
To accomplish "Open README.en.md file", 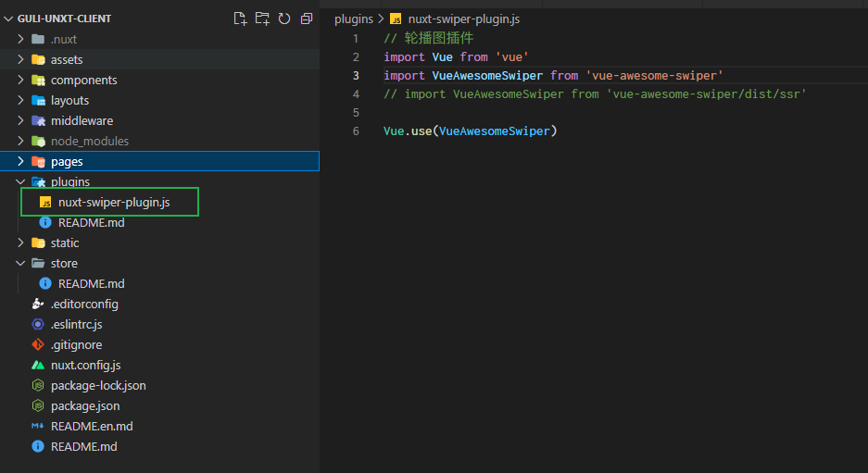I will pos(92,426).
